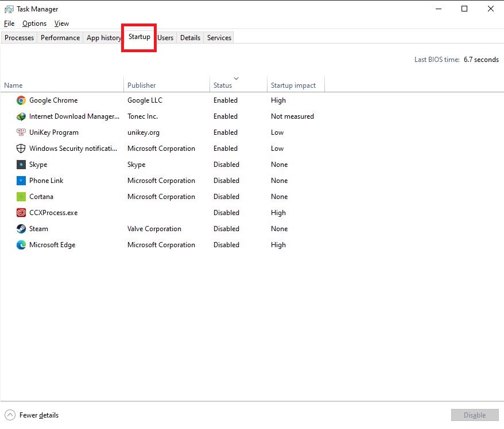Image resolution: width=504 pixels, height=429 pixels.
Task: Click the Skype row icon
Action: [21, 165]
